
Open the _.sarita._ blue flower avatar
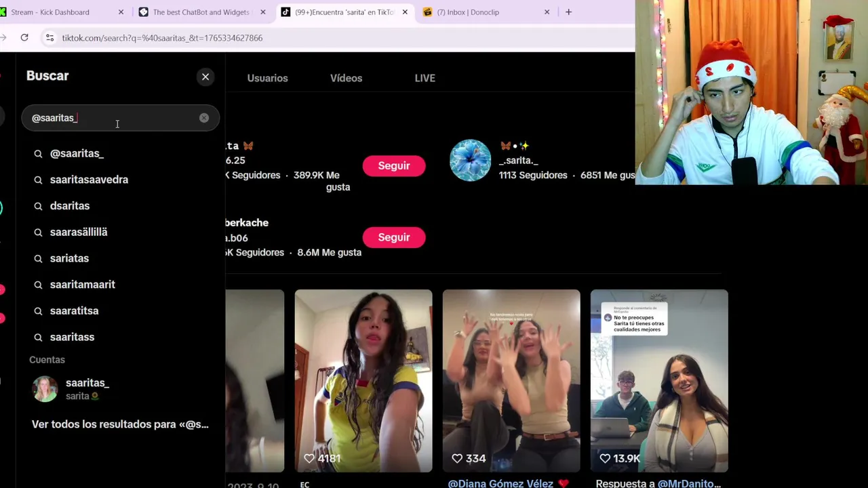coord(470,161)
